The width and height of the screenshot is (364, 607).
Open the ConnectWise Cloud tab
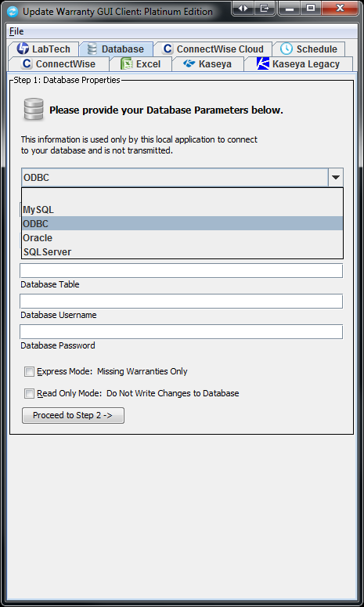pyautogui.click(x=213, y=49)
